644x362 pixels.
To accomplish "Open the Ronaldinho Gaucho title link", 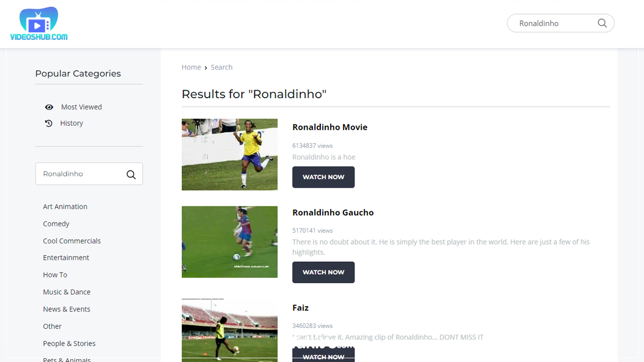I will (333, 213).
